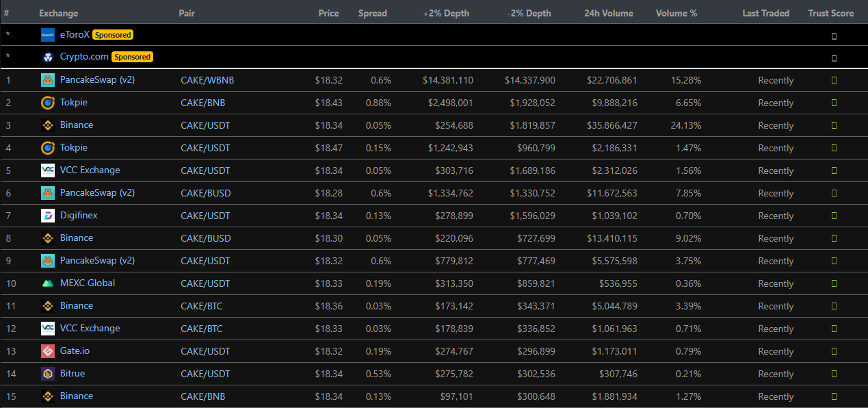Click the Bitrue logo icon
The width and height of the screenshot is (868, 408).
point(48,374)
